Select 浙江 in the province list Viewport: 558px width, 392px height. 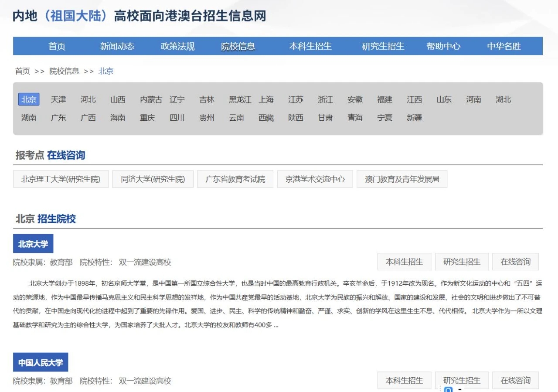tap(325, 99)
